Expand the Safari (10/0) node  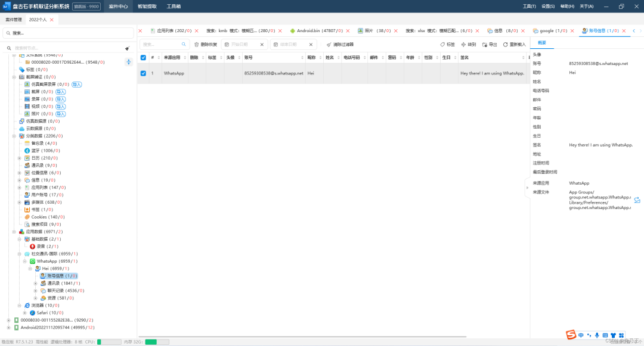(x=24, y=313)
